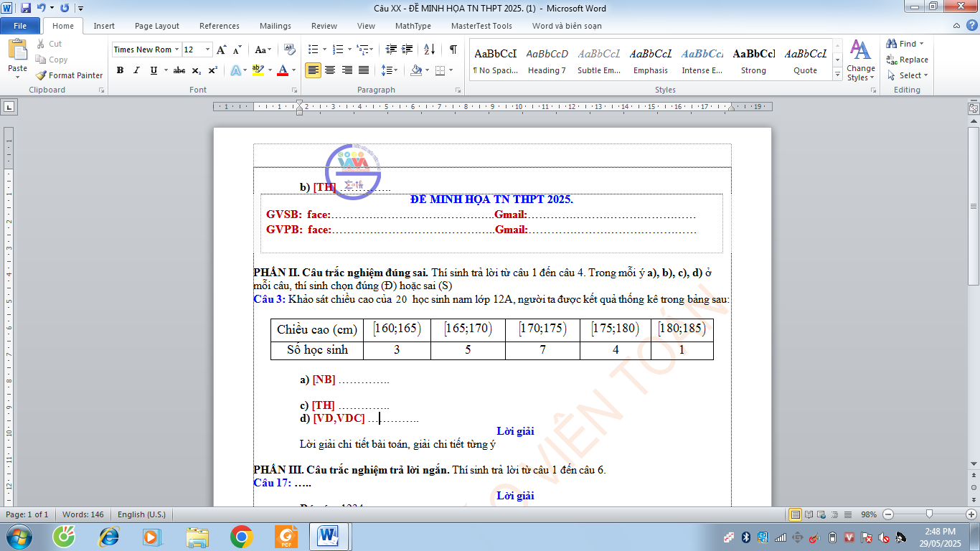Center the paragraph text
The image size is (980, 551).
(330, 70)
